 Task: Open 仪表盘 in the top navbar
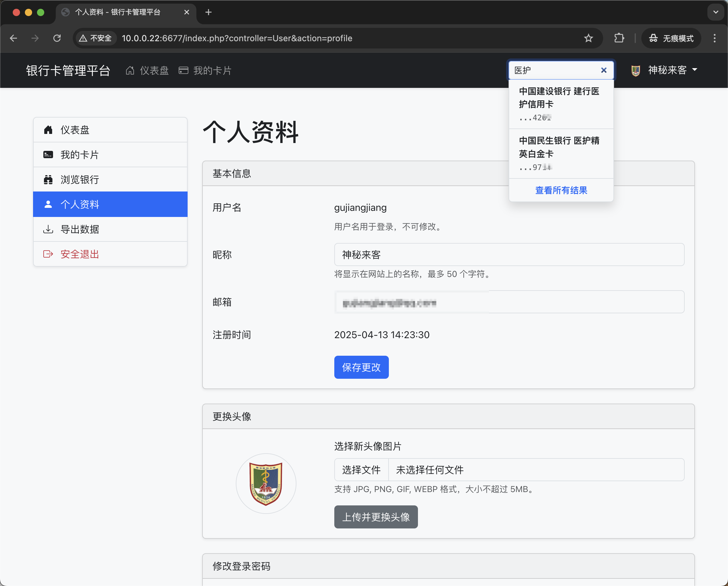147,71
